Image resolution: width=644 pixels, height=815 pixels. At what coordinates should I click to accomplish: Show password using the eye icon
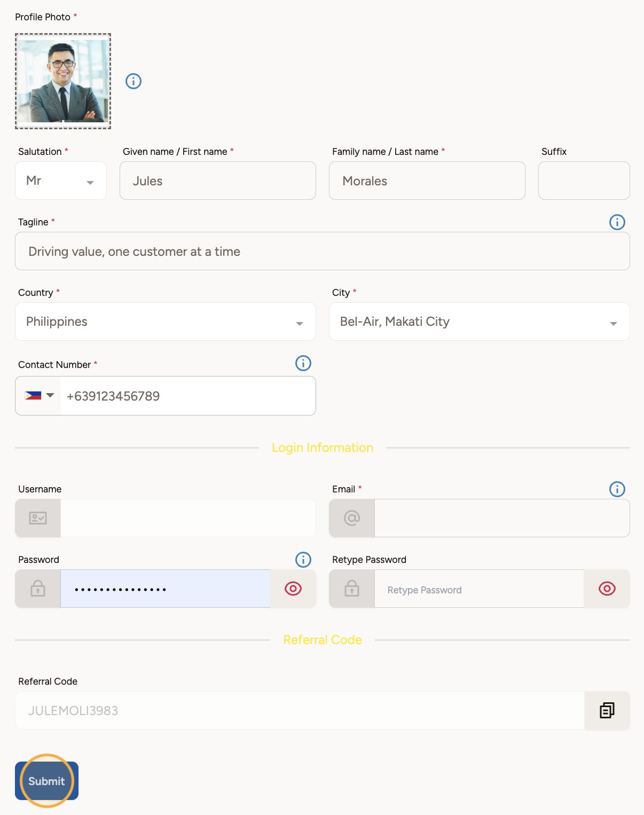(293, 589)
